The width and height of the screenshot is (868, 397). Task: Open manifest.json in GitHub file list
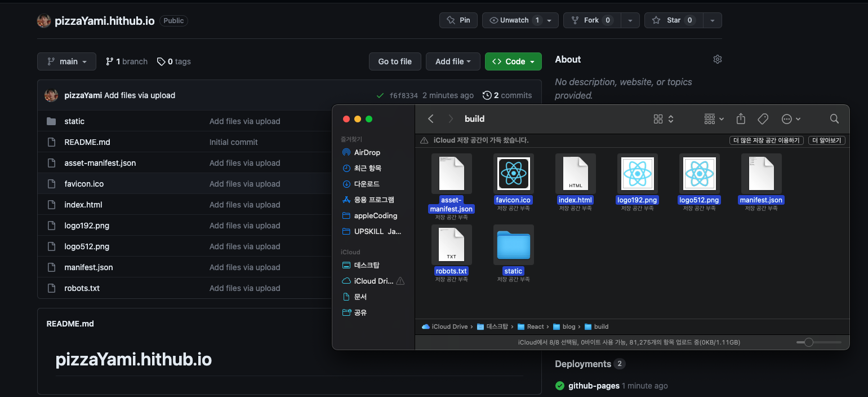pos(88,267)
